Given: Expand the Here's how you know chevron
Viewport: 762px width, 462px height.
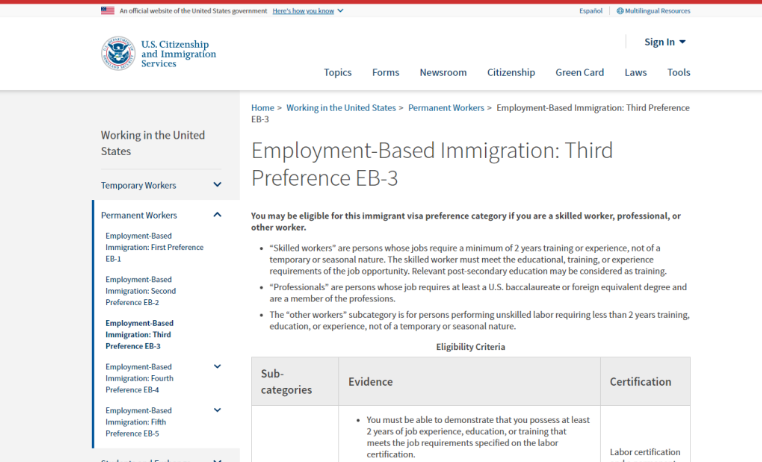Looking at the screenshot, I should (340, 11).
